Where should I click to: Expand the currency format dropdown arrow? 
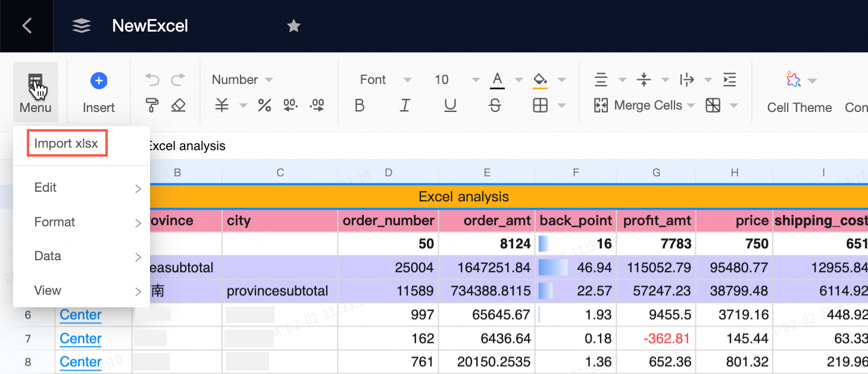tap(243, 106)
